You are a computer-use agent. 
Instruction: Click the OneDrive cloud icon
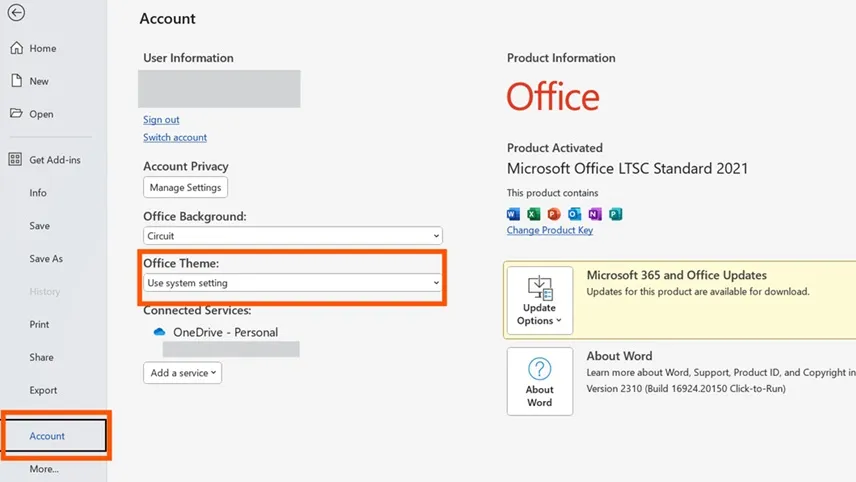(159, 332)
